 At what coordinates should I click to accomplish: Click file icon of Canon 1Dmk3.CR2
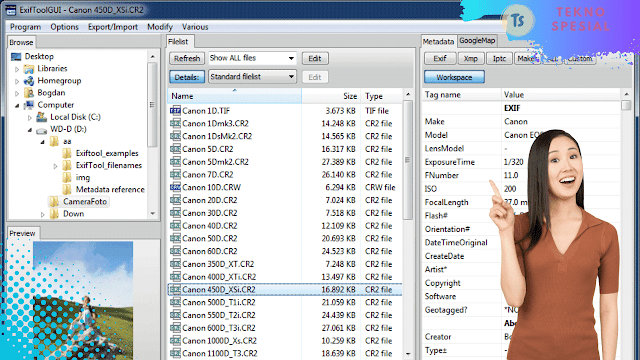(x=175, y=123)
